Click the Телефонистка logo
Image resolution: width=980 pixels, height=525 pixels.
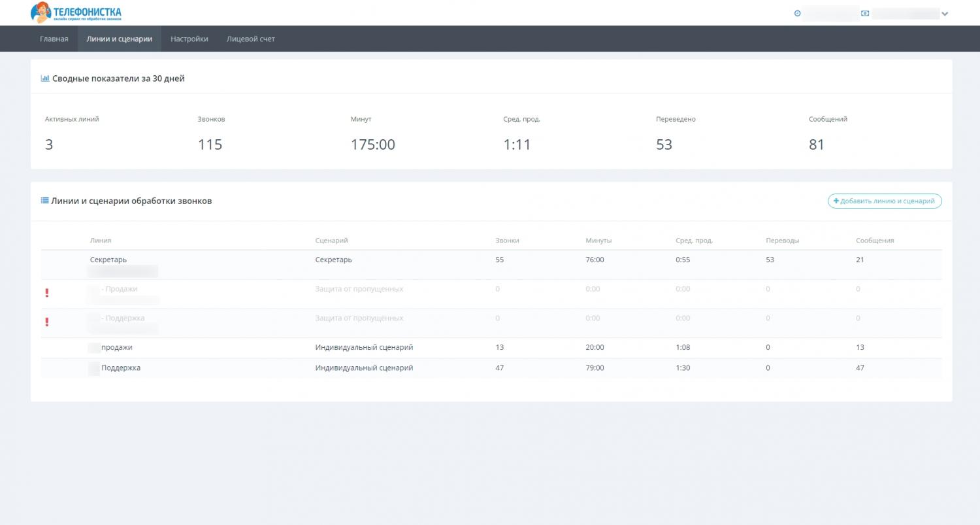point(76,12)
